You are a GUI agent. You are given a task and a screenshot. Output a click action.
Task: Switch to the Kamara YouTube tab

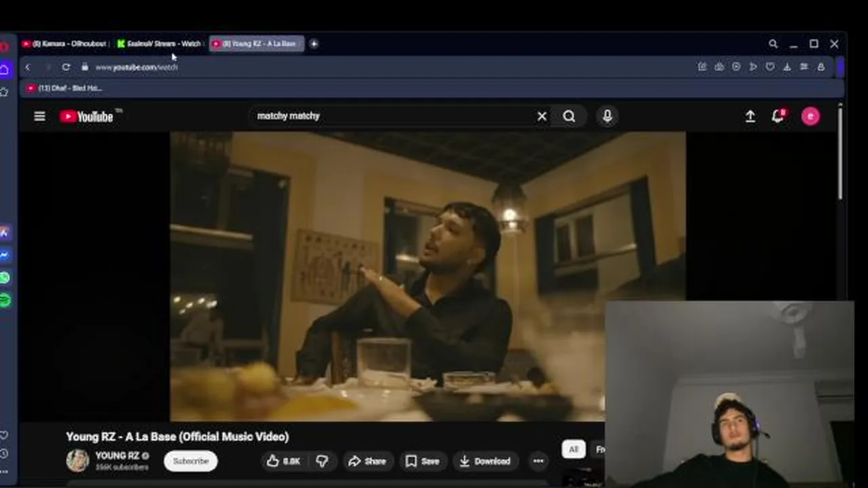click(64, 44)
